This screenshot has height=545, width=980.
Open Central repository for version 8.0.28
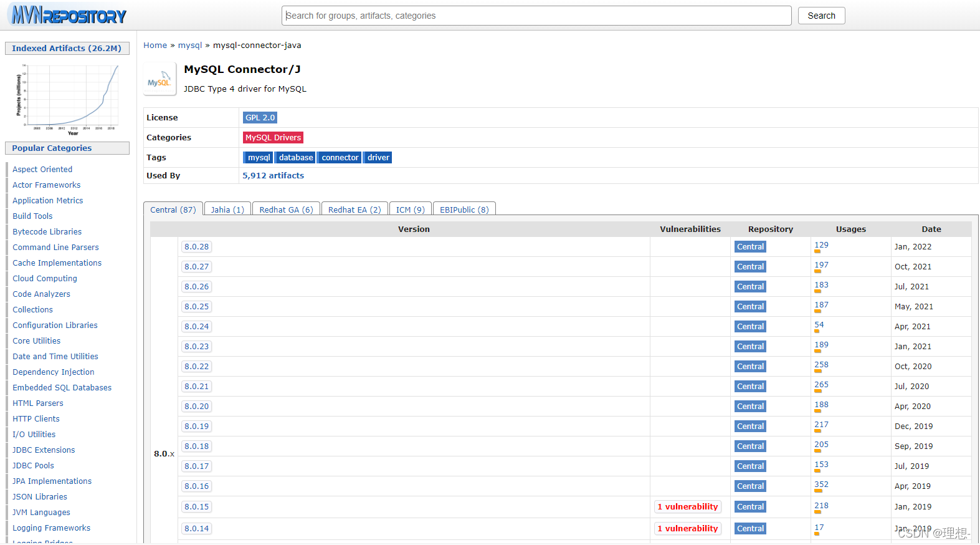coord(750,247)
